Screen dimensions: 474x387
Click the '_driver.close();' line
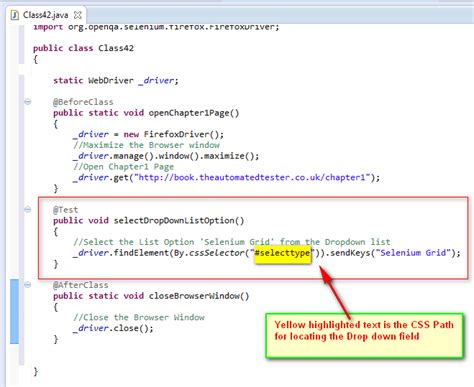coord(113,328)
